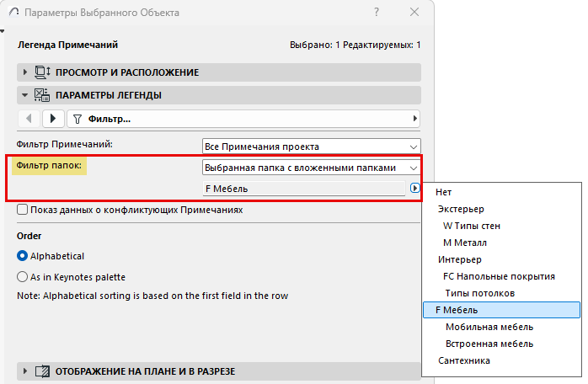Open the Фильтр Примечаний dropdown
588x384 pixels.
pyautogui.click(x=311, y=147)
